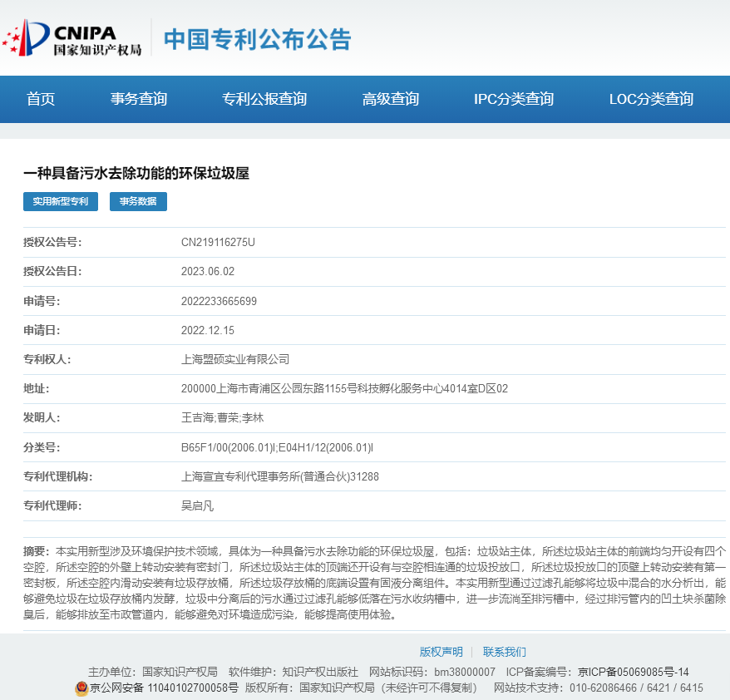Click the 中国专利公布公告 site title
The width and height of the screenshot is (730, 700).
[x=258, y=39]
